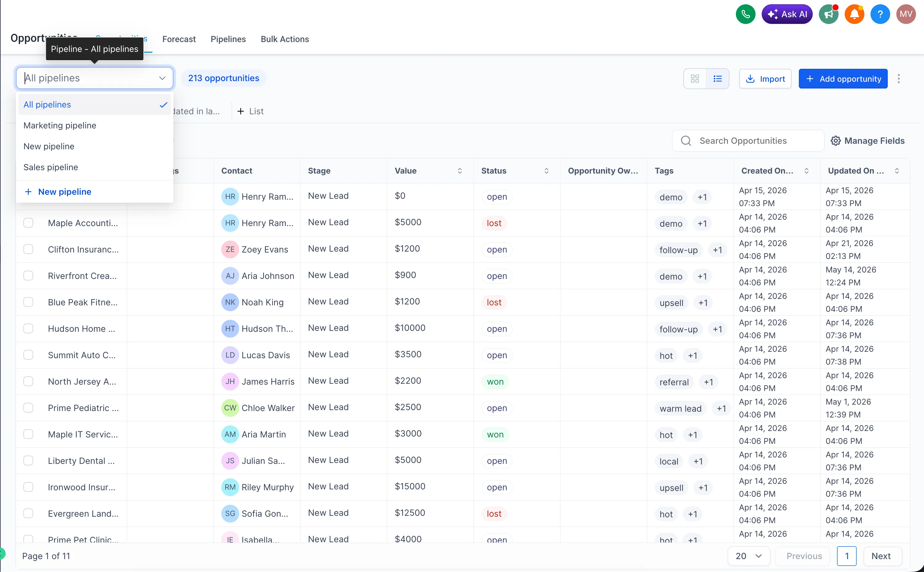Sort by Updated On column arrows
The width and height of the screenshot is (924, 572).
(x=897, y=171)
